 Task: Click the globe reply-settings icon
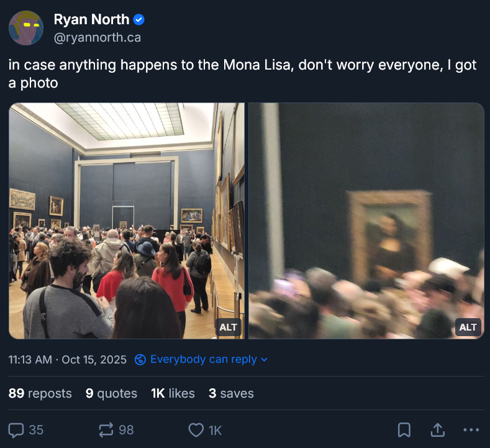pyautogui.click(x=140, y=359)
